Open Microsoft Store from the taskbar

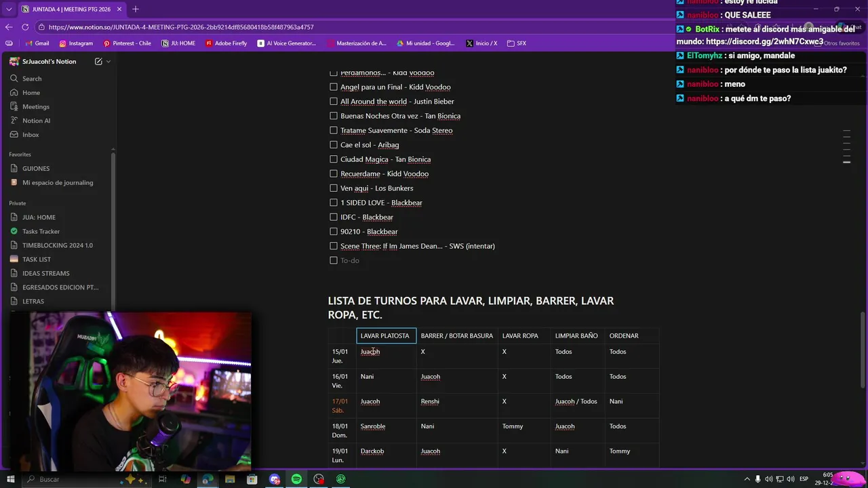[252, 479]
